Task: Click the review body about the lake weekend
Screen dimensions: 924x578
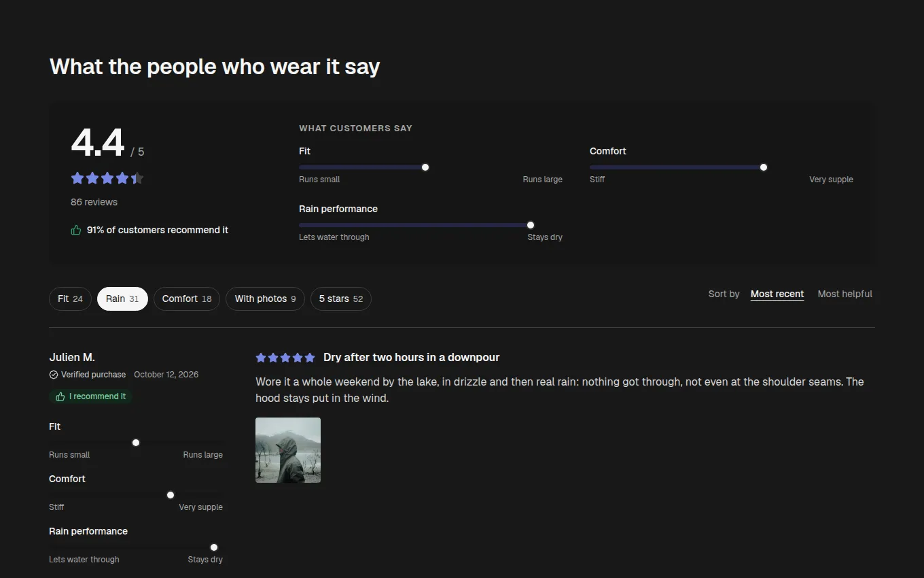Action: coord(560,390)
